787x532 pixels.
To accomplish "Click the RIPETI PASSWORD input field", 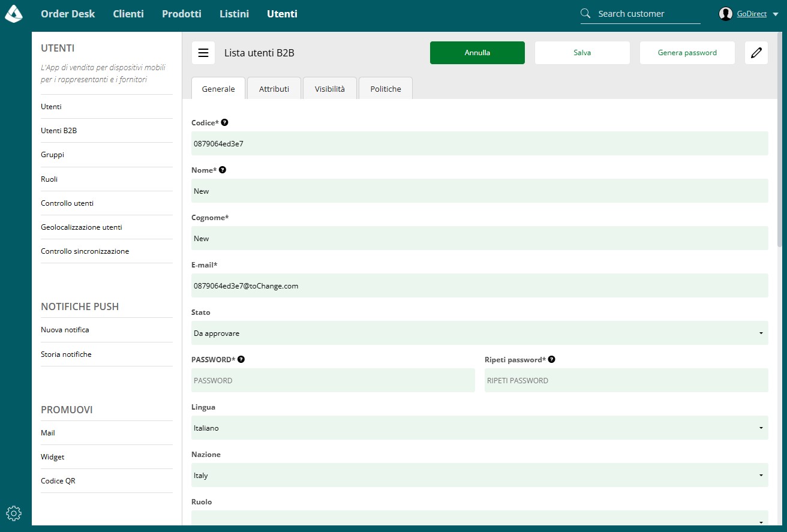I will click(626, 380).
